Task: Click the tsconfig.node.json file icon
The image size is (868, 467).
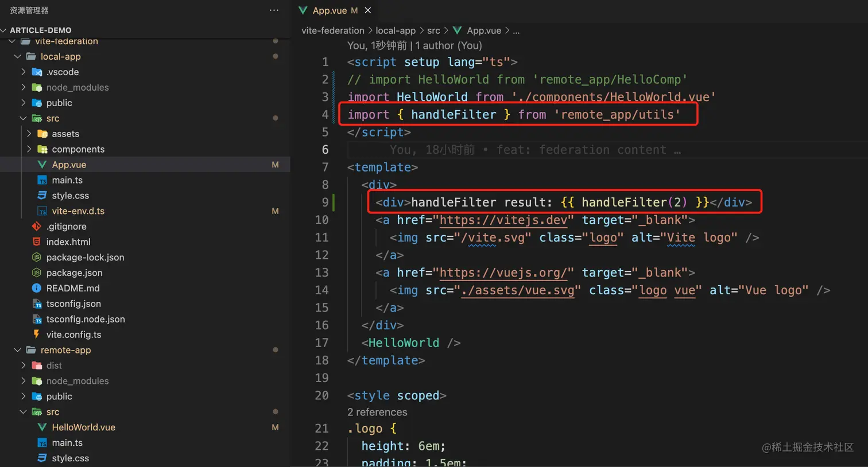Action: (x=36, y=319)
